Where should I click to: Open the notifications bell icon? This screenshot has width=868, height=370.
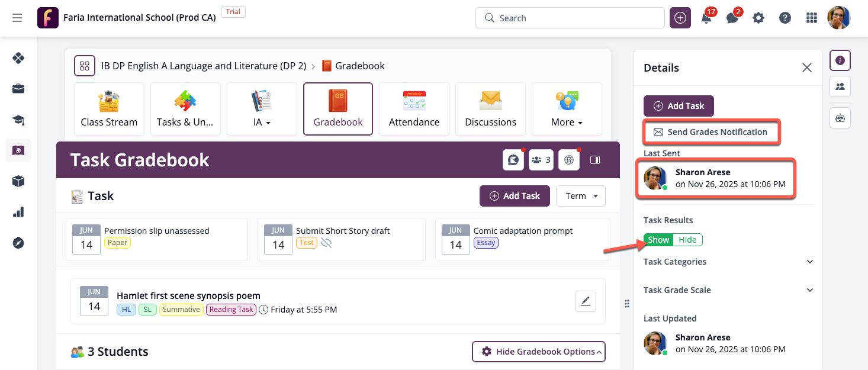click(x=706, y=18)
